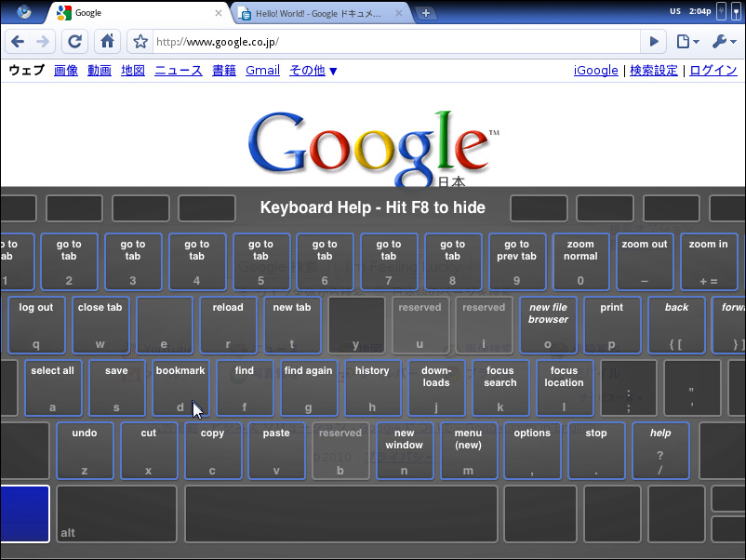Open a new tab with plus button

tap(426, 13)
